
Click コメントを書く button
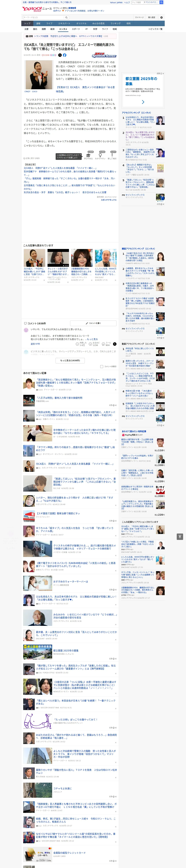(x=93, y=323)
